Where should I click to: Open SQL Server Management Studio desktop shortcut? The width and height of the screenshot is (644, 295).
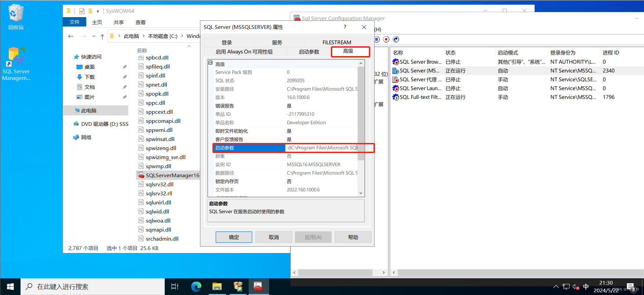coord(16,64)
